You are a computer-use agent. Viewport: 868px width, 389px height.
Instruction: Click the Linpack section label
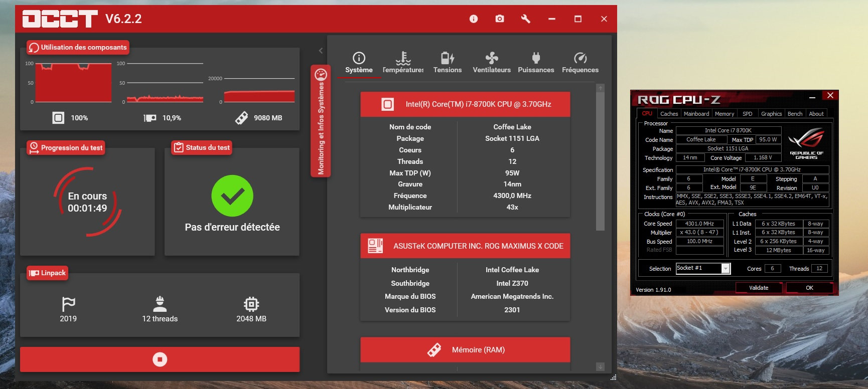point(48,273)
